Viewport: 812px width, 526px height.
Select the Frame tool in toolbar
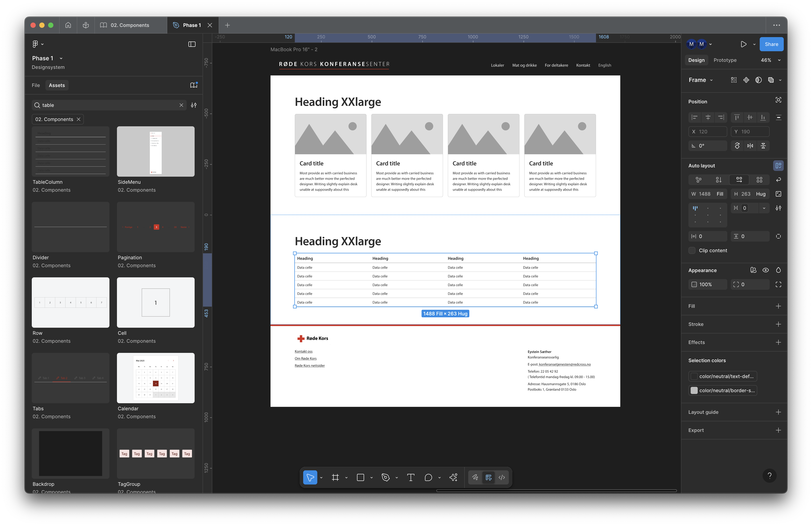(x=335, y=477)
